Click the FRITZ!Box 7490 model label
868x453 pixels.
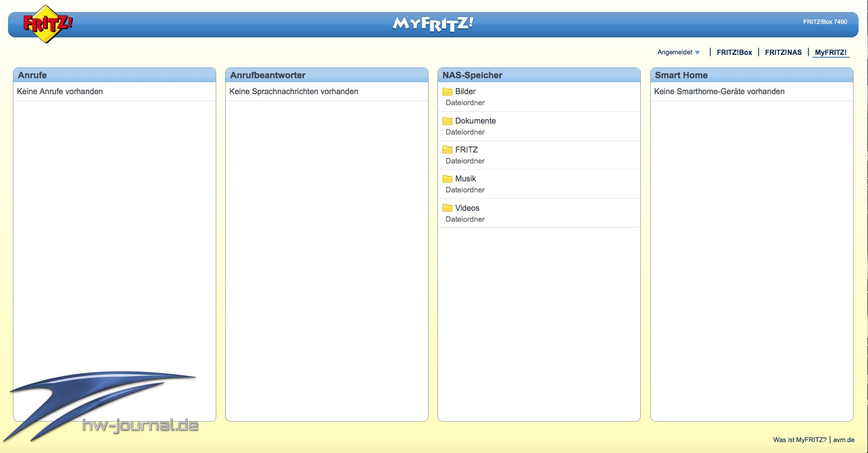coord(825,22)
